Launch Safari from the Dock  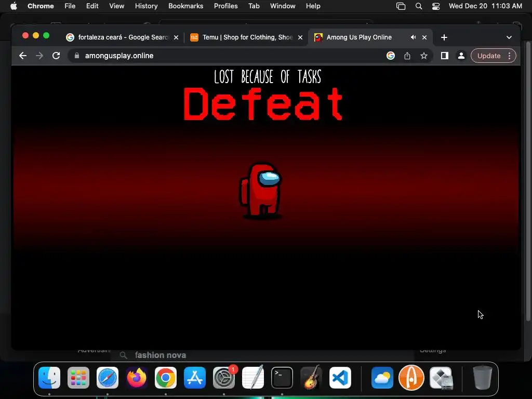coord(108,378)
